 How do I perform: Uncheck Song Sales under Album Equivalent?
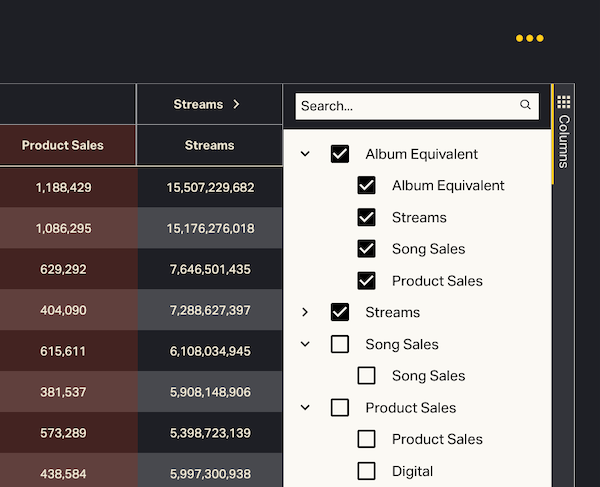point(366,249)
